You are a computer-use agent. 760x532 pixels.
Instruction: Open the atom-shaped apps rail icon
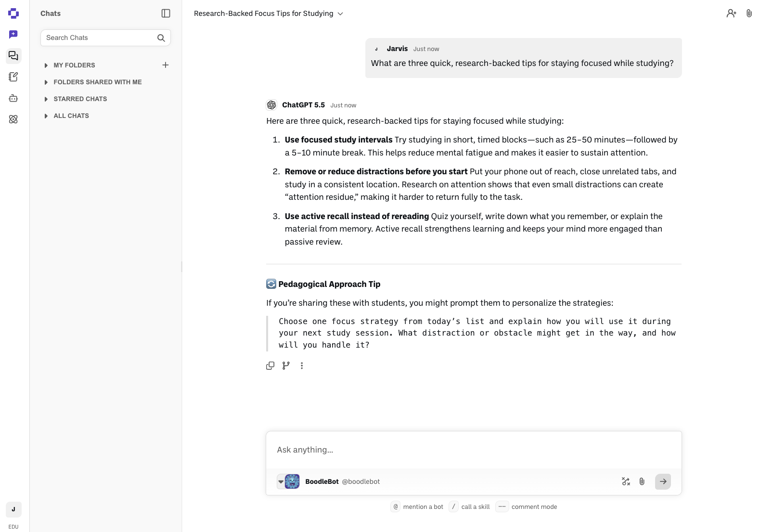click(13, 119)
